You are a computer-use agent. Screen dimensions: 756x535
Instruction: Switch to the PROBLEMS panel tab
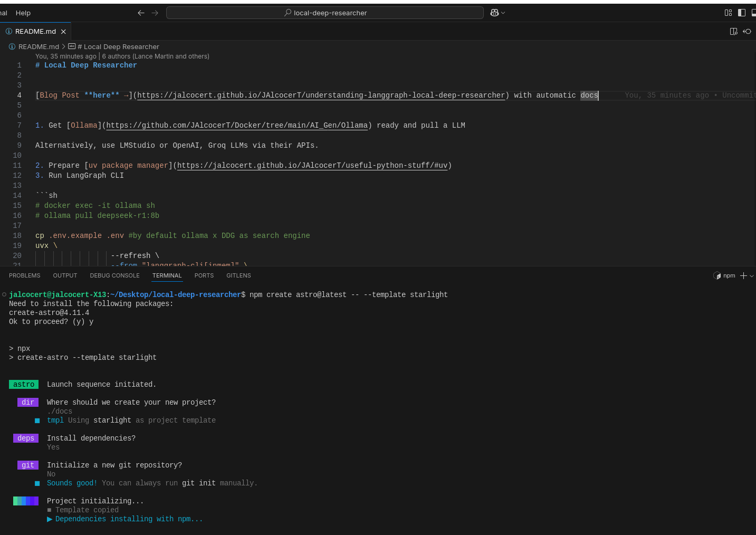tap(24, 275)
